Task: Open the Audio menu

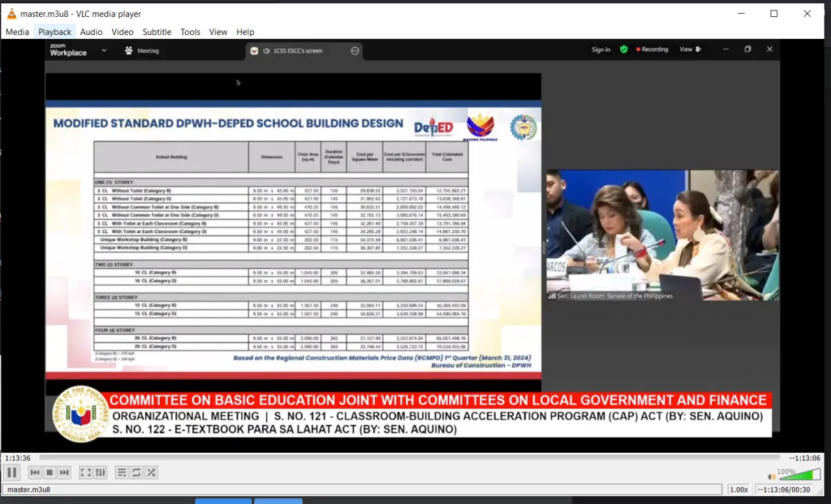Action: (92, 32)
